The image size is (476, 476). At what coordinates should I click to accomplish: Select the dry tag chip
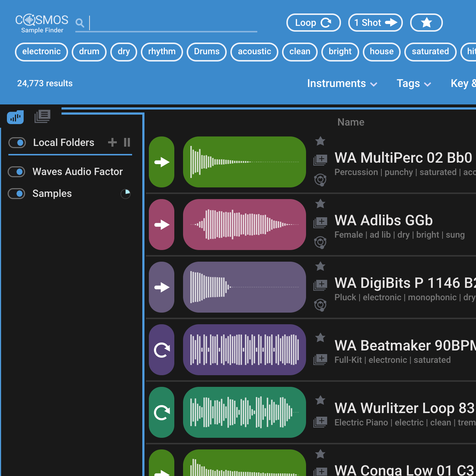pyautogui.click(x=124, y=52)
